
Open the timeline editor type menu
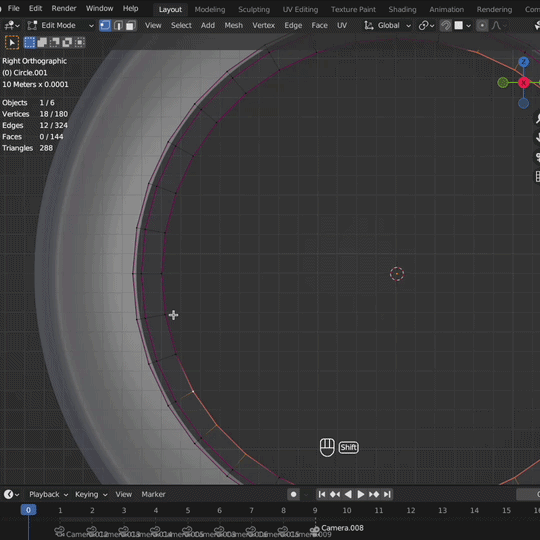[x=11, y=495]
